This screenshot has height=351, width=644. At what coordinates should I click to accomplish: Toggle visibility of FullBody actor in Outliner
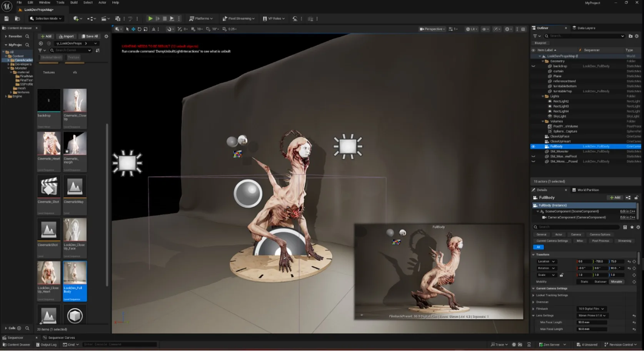click(533, 147)
